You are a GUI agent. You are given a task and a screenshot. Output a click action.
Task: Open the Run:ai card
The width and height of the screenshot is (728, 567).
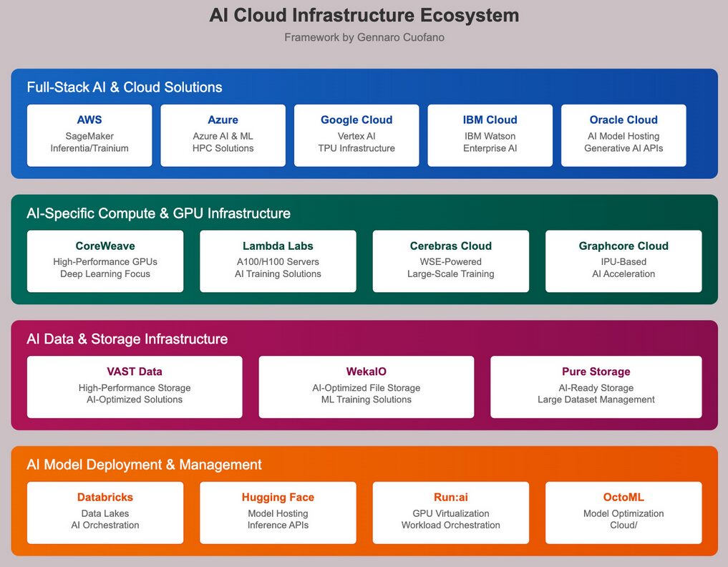click(x=450, y=512)
